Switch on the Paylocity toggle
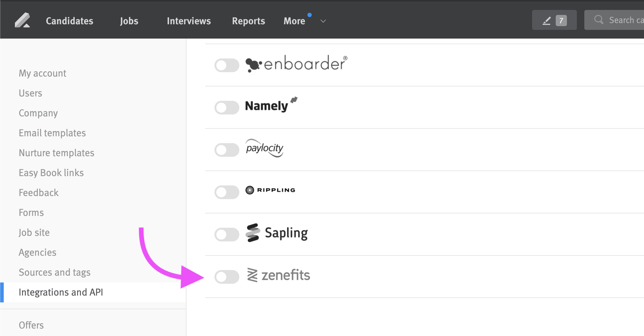This screenshot has height=336, width=644. point(227,150)
